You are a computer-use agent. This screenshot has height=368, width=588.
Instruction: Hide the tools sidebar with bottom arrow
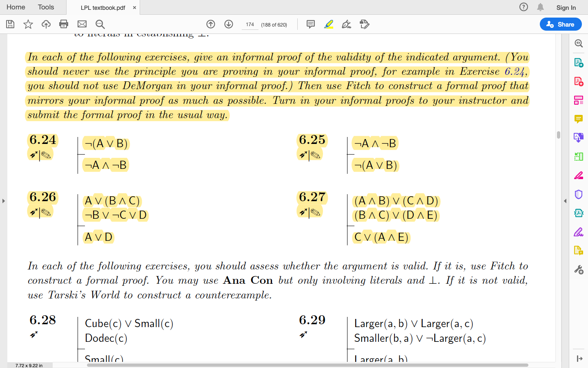[x=579, y=358]
